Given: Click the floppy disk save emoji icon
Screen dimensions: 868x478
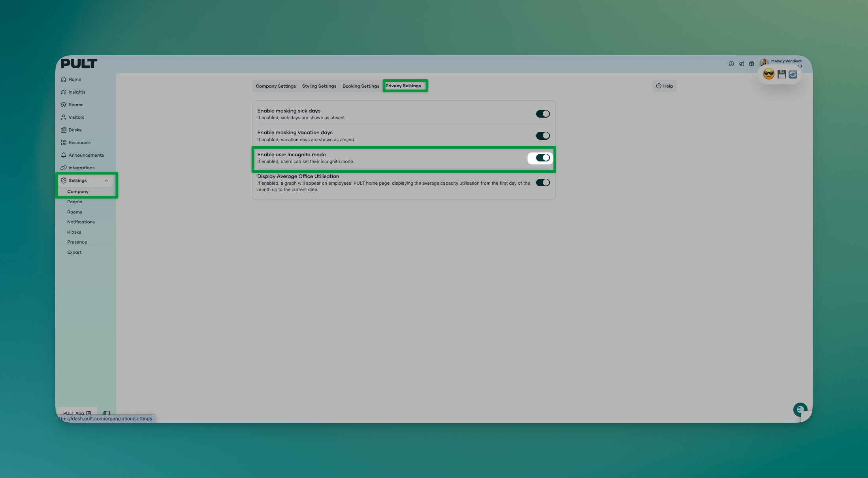Looking at the screenshot, I should 781,74.
